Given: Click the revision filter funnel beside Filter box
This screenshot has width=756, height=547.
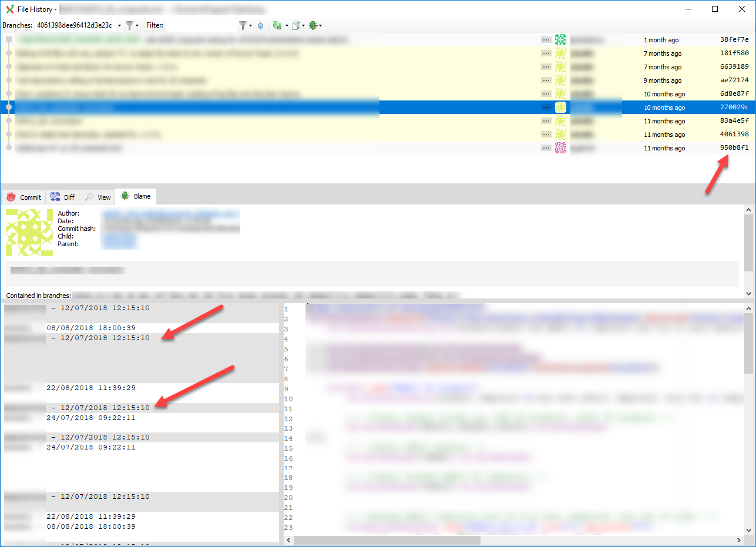Looking at the screenshot, I should point(243,25).
